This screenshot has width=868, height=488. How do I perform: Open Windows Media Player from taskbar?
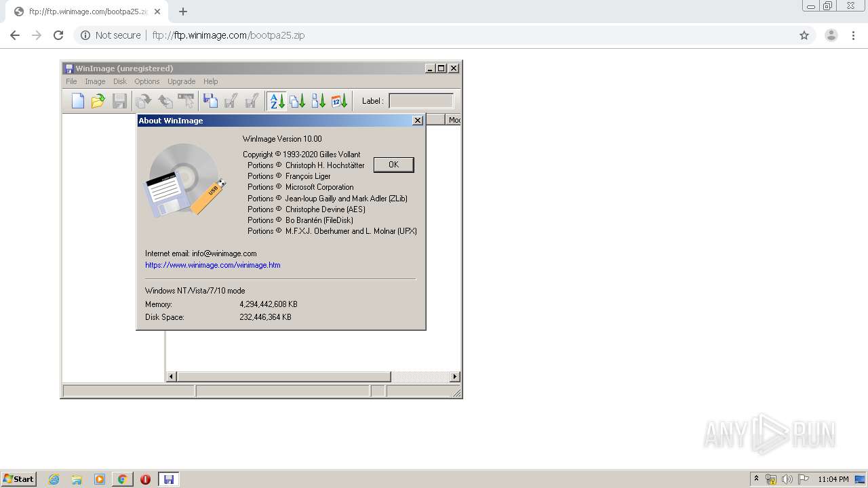pos(100,479)
